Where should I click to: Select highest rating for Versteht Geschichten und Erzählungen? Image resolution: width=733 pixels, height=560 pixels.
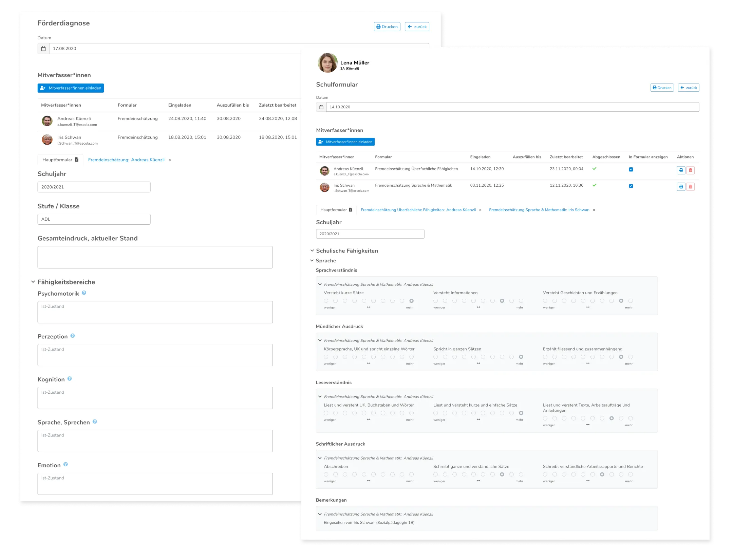click(x=631, y=301)
